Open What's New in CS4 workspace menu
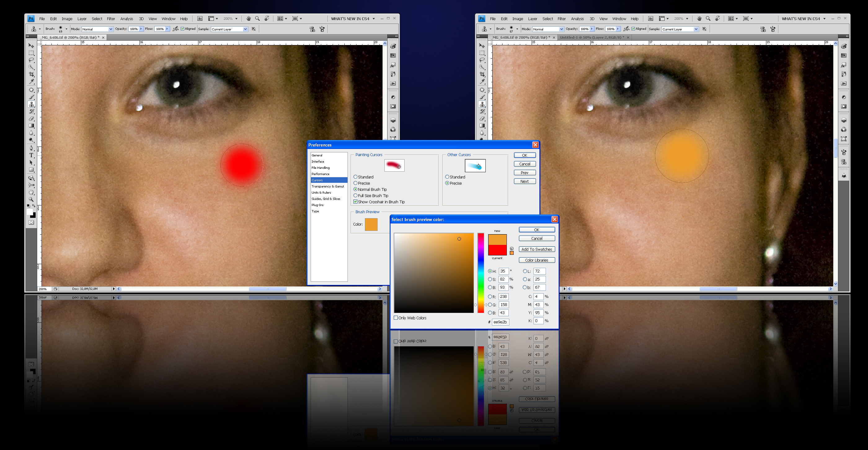 click(353, 19)
